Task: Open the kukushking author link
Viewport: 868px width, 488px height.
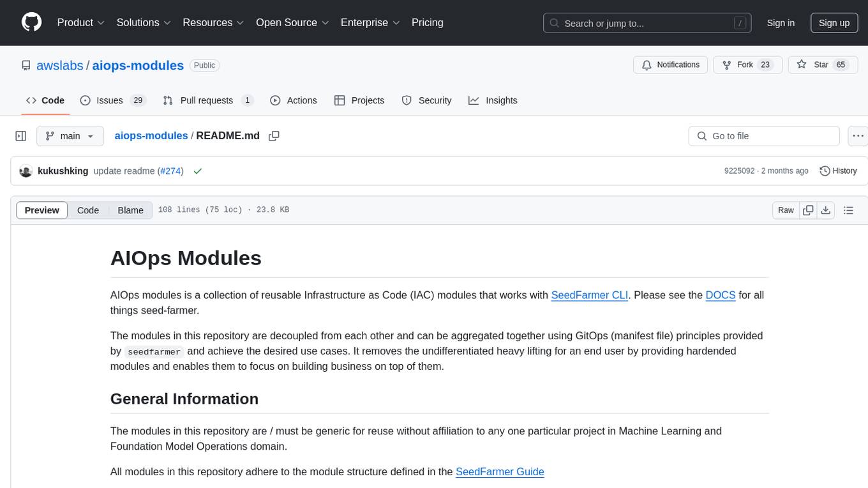Action: 63,171
